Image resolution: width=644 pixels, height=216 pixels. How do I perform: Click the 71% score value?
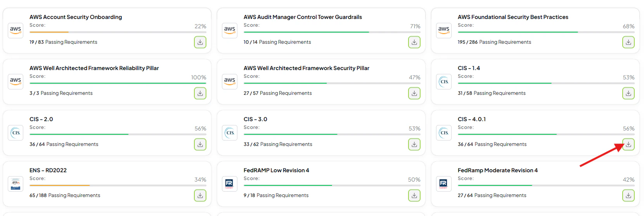pyautogui.click(x=415, y=26)
